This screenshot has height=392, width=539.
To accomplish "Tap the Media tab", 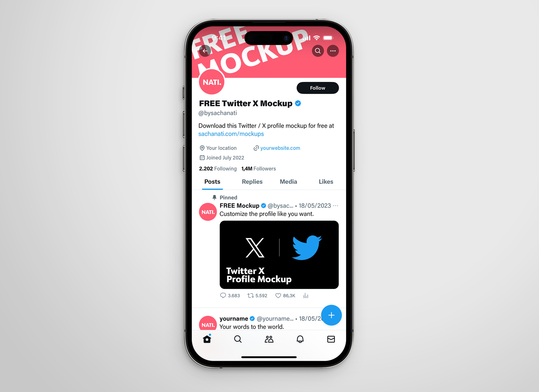I will (x=289, y=182).
